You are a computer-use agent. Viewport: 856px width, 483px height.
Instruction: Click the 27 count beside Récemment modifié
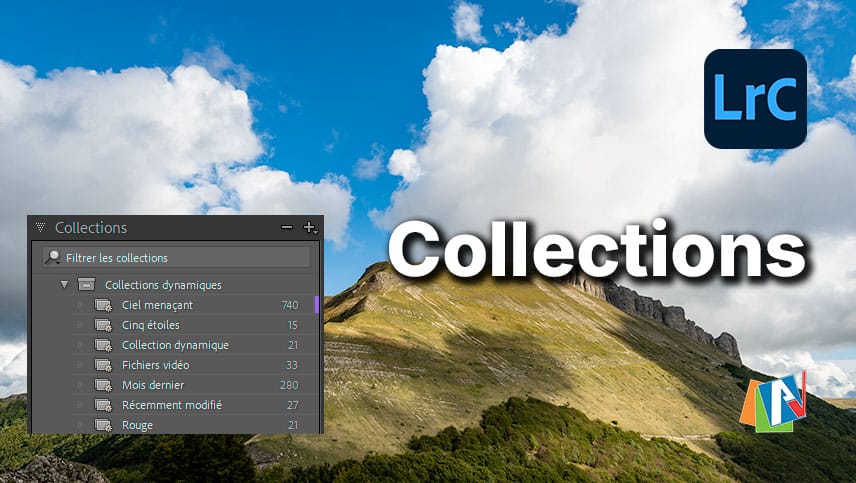click(x=293, y=406)
